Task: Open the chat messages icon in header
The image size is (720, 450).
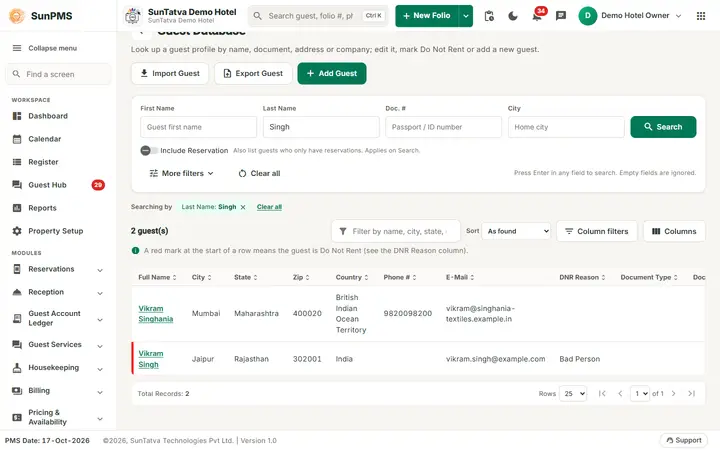Action: point(561,16)
